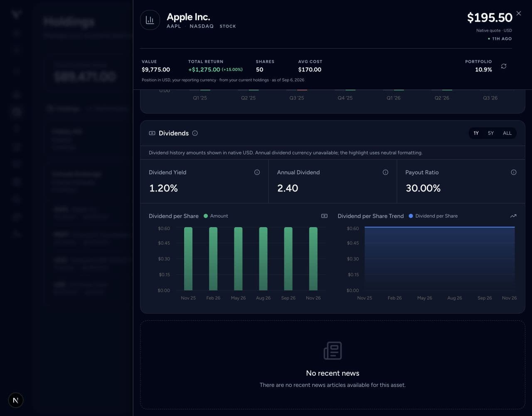This screenshot has width=532, height=416.
Task: Show info for Annual Dividend
Action: [385, 172]
